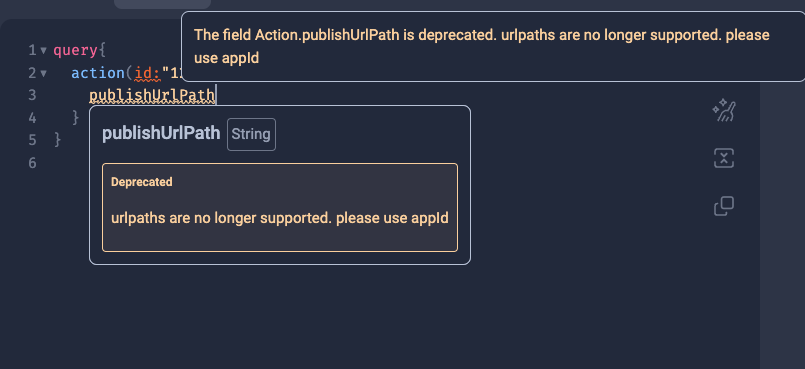805x369 pixels.
Task: Collapse the query block on line 1
Action: [44, 51]
